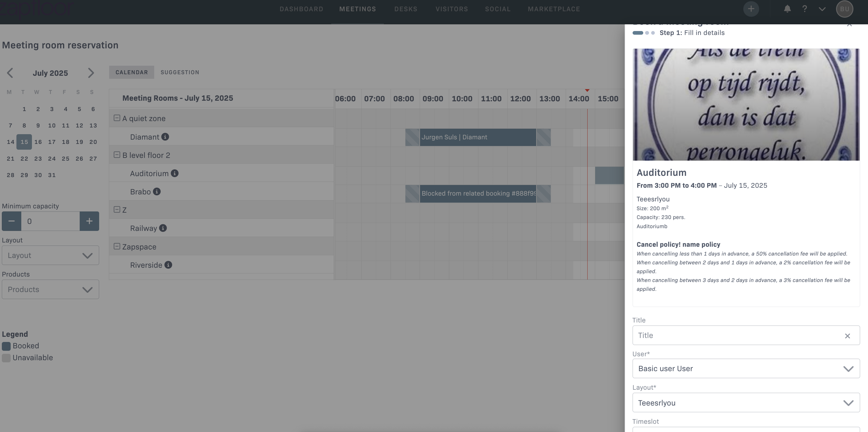Screen dimensions: 868x432
Task: Click the Brabo room name
Action: click(141, 191)
